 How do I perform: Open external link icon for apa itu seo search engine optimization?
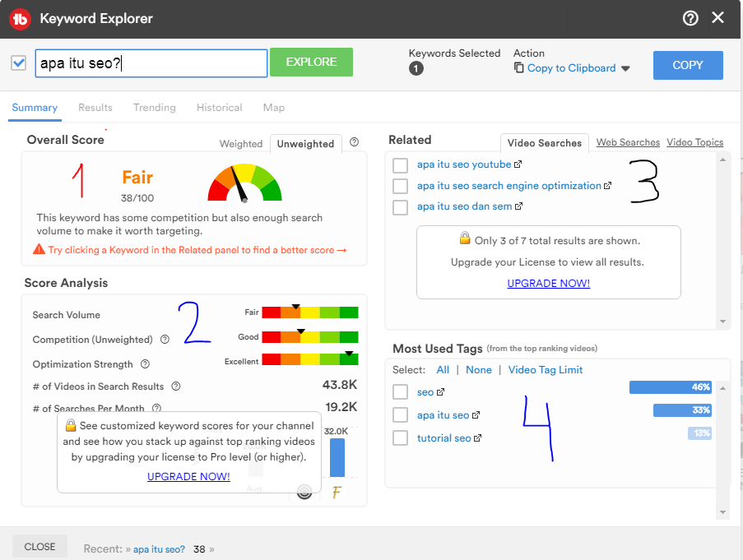[x=607, y=186]
